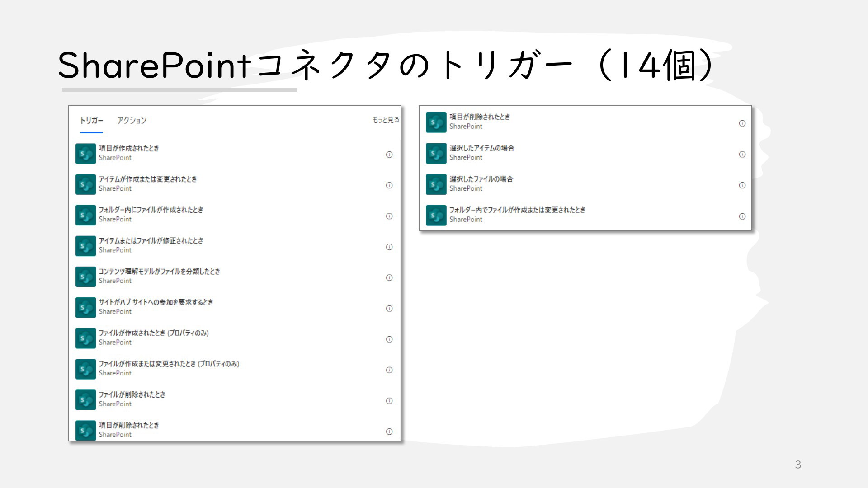Select trigger アイテムまたはファイルが修正されたとき

tap(234, 246)
